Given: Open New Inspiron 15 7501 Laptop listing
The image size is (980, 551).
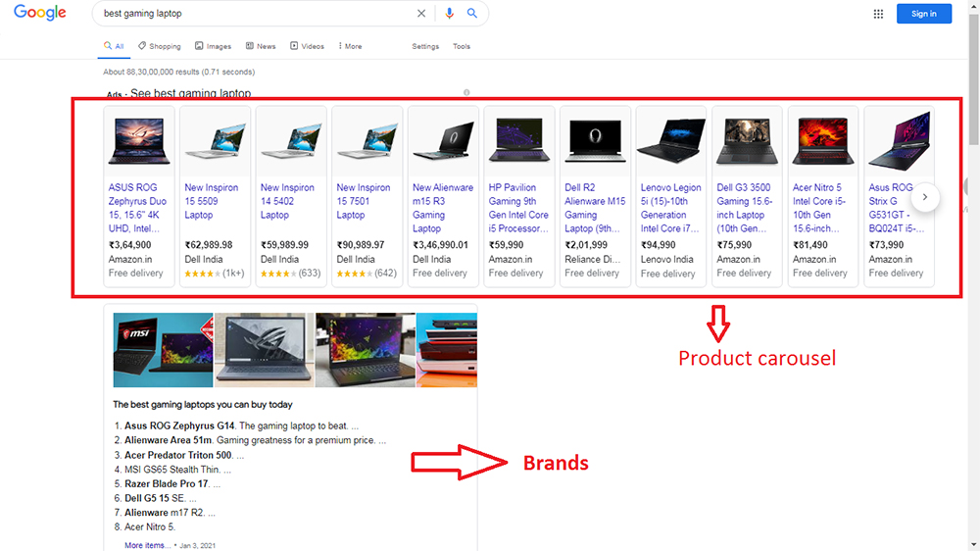Looking at the screenshot, I should [364, 201].
